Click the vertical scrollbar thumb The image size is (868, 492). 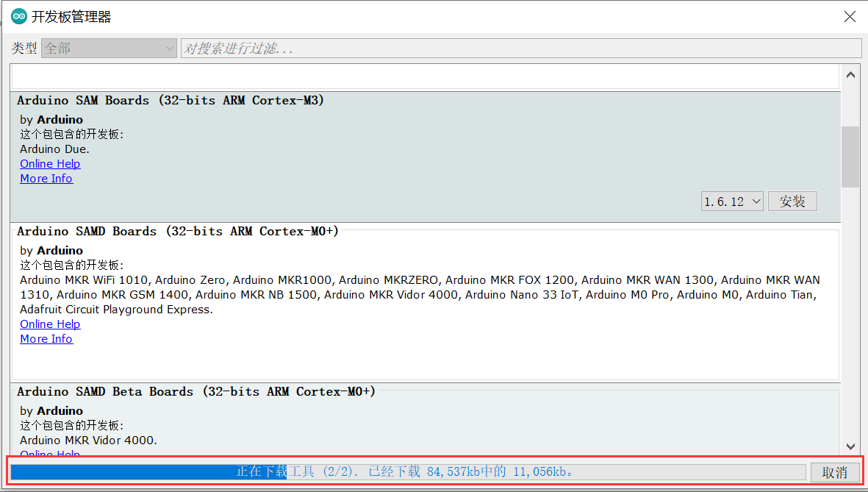[850, 157]
